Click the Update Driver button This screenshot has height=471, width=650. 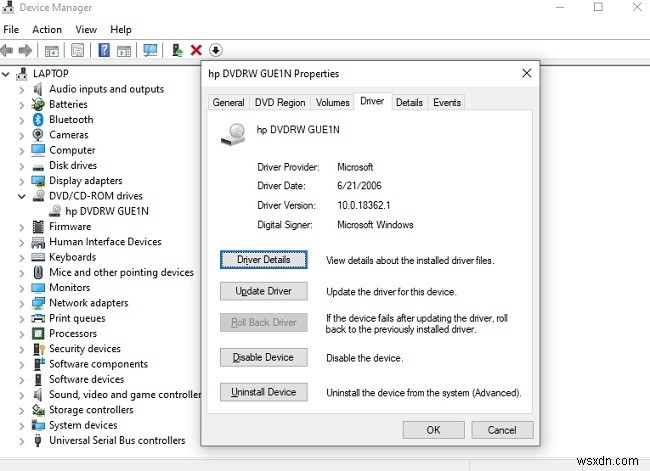(x=264, y=291)
